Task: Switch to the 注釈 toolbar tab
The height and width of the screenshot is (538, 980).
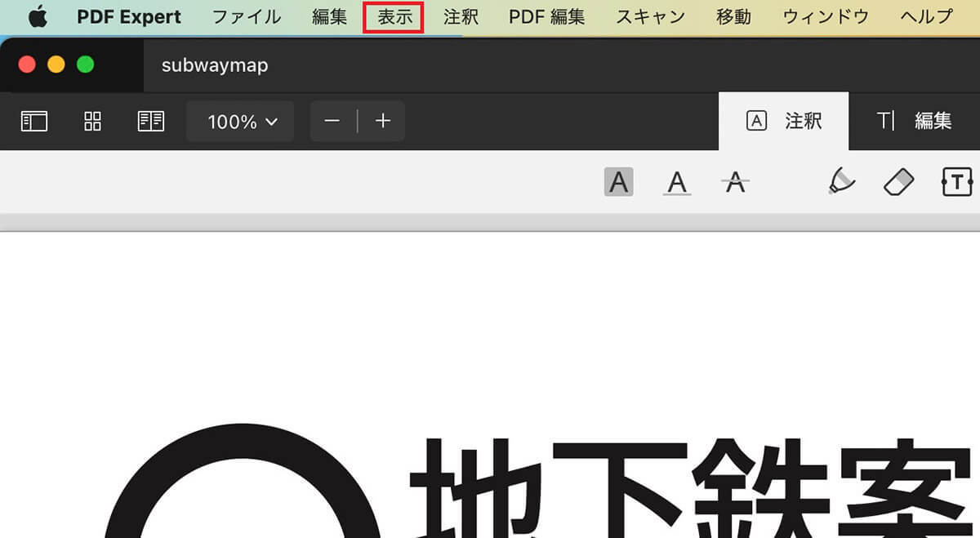Action: tap(784, 122)
